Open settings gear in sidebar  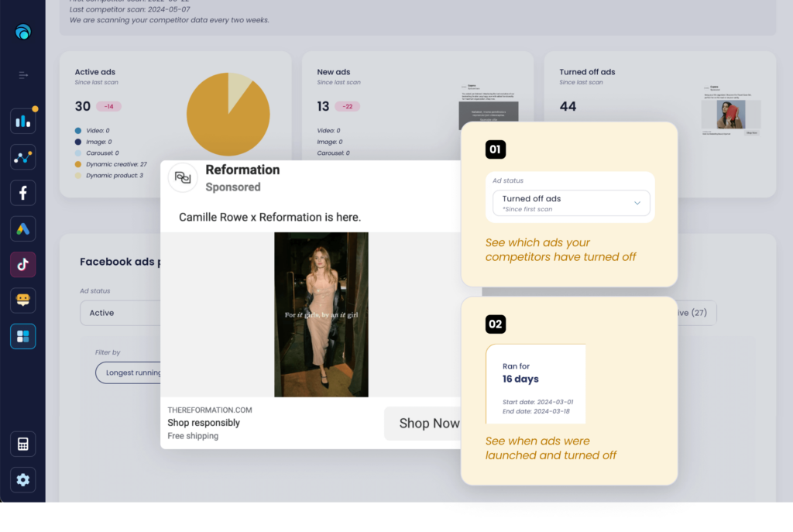(x=22, y=480)
